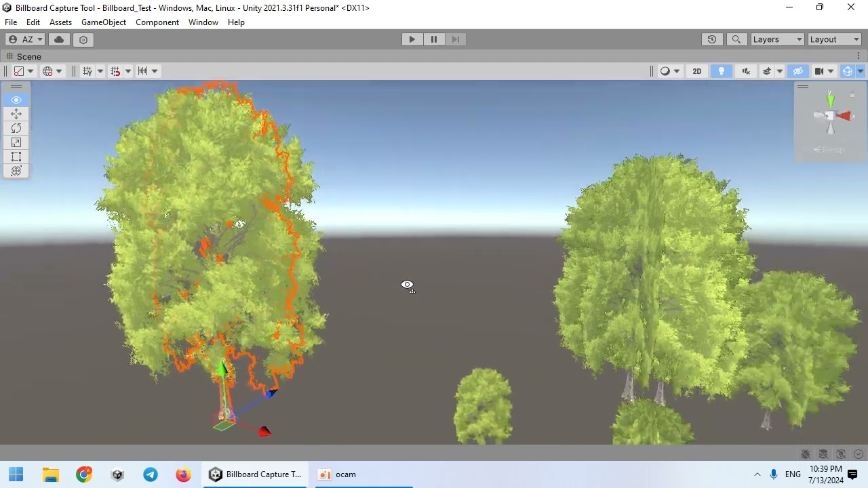This screenshot has width=868, height=488.
Task: Toggle scene orientation gizmo lock
Action: click(x=852, y=95)
